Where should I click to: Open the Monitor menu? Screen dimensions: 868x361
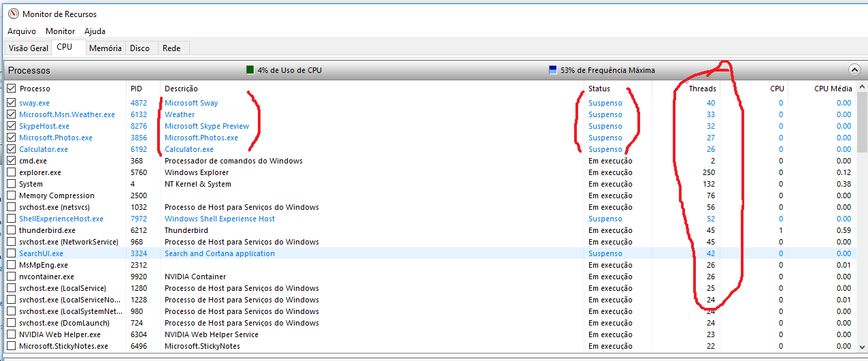click(61, 31)
